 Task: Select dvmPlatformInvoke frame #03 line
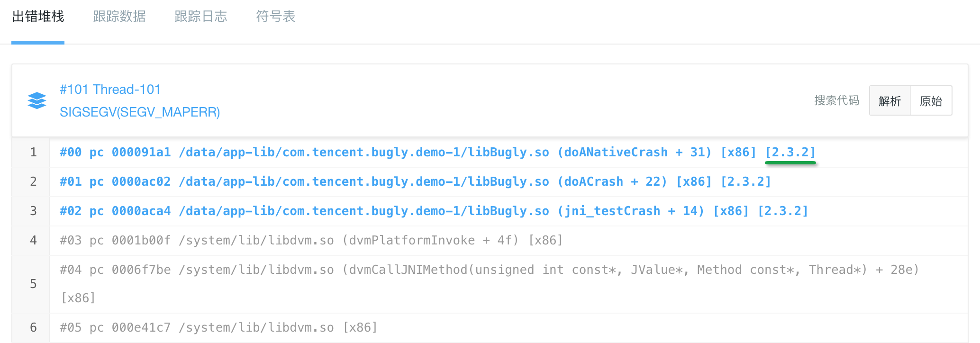311,241
